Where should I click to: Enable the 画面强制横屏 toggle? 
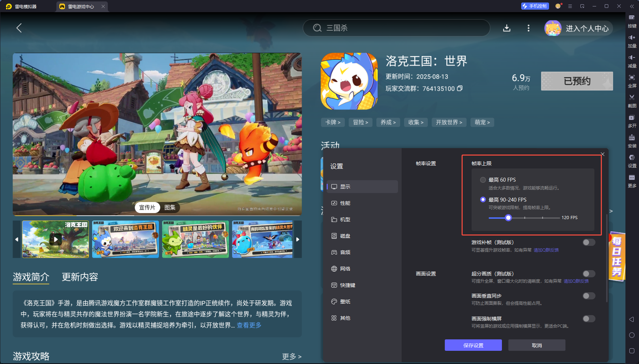[589, 319]
